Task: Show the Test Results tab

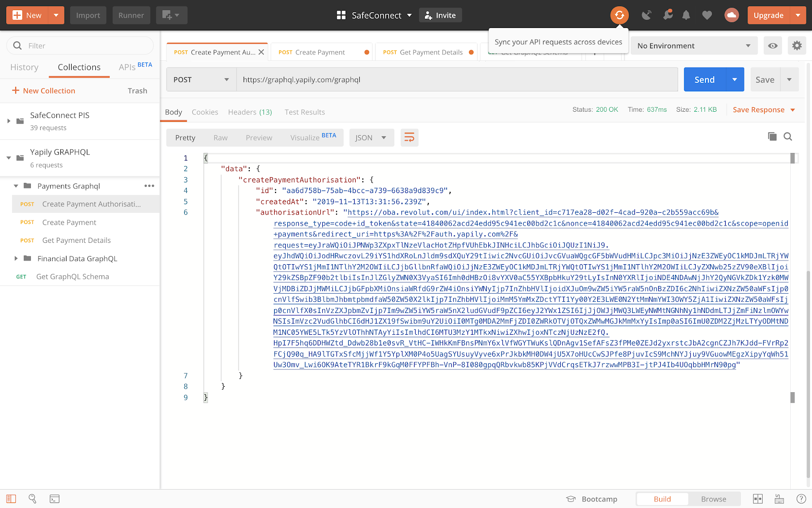Action: click(x=304, y=112)
